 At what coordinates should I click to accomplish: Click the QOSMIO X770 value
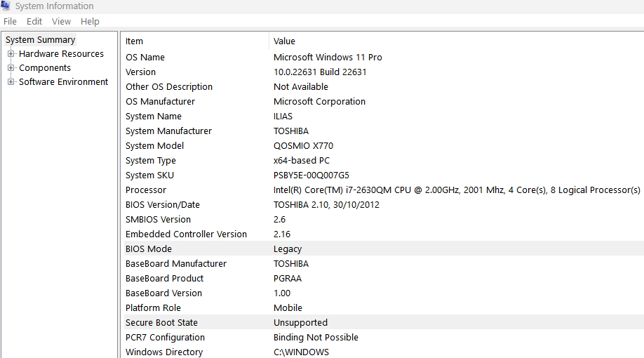[304, 146]
